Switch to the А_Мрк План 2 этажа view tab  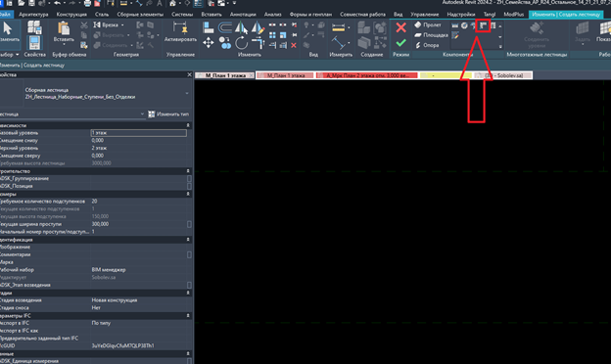pyautogui.click(x=366, y=75)
